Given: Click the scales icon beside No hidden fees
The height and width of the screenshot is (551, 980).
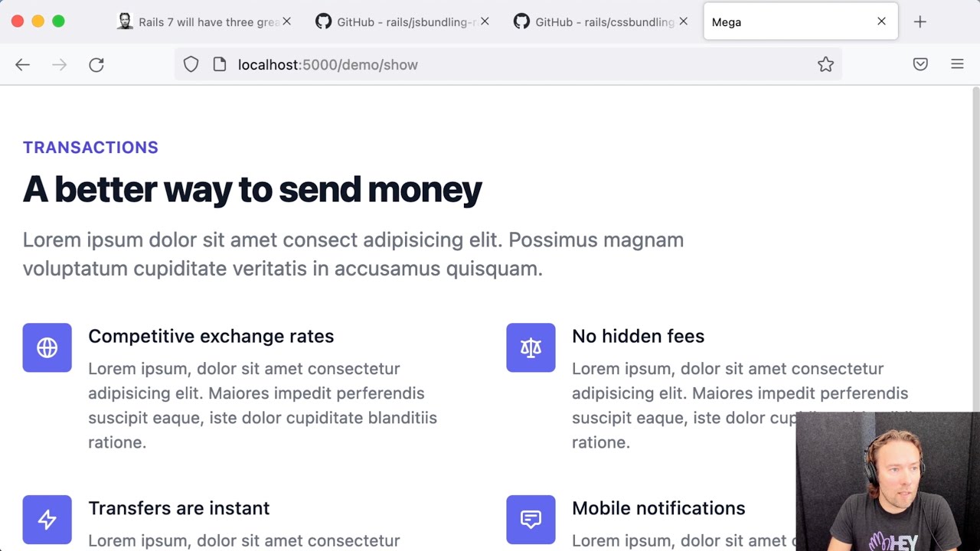Looking at the screenshot, I should pos(531,347).
